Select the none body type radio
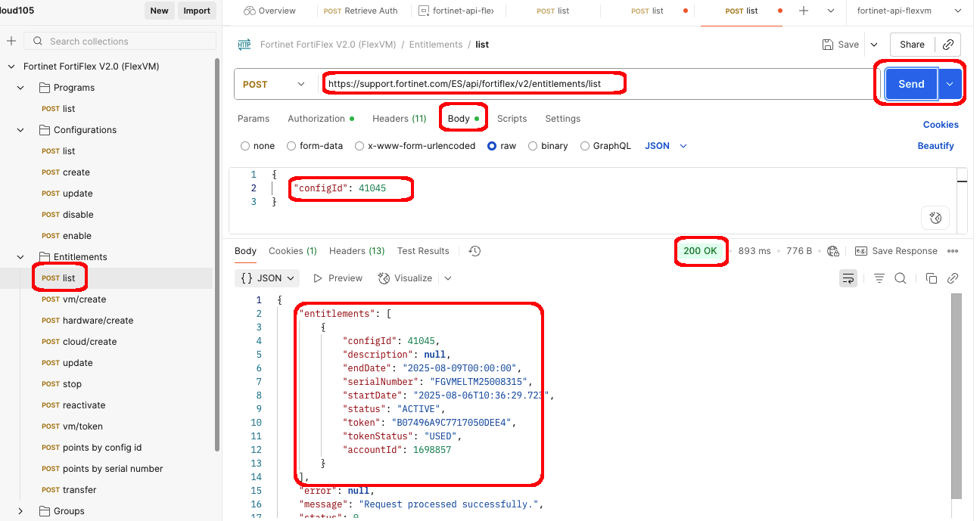This screenshot has width=980, height=521. pos(245,146)
